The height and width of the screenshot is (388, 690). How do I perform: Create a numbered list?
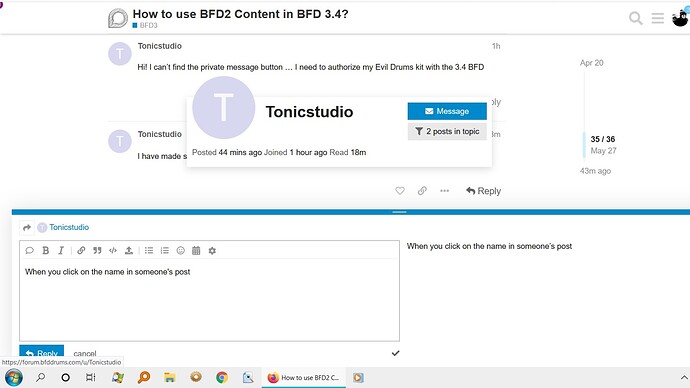point(165,250)
